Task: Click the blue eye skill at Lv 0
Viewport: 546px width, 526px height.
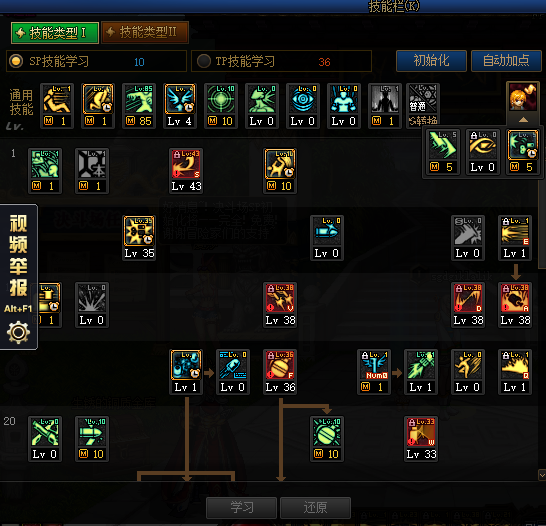Action: pos(303,99)
